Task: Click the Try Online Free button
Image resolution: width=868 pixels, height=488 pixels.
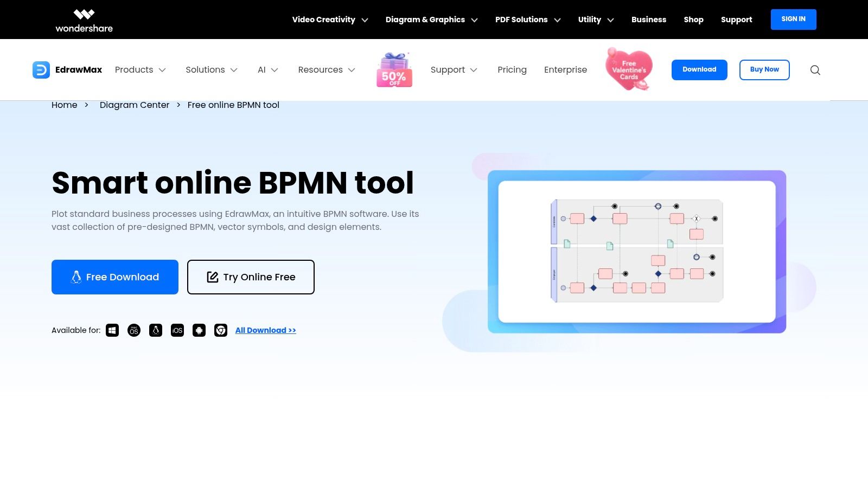Action: tap(251, 277)
